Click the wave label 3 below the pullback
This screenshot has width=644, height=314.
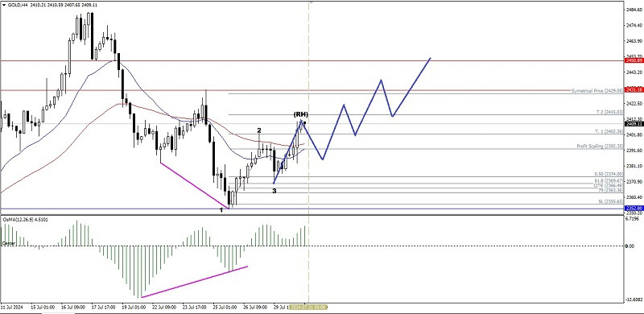[275, 191]
